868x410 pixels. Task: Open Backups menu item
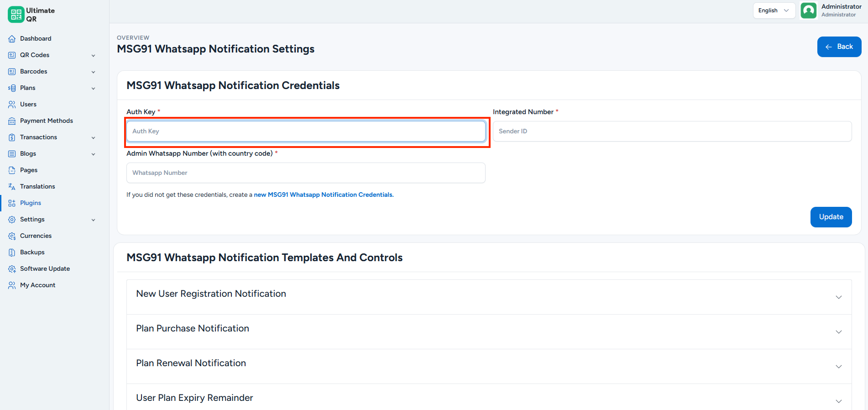coord(32,252)
